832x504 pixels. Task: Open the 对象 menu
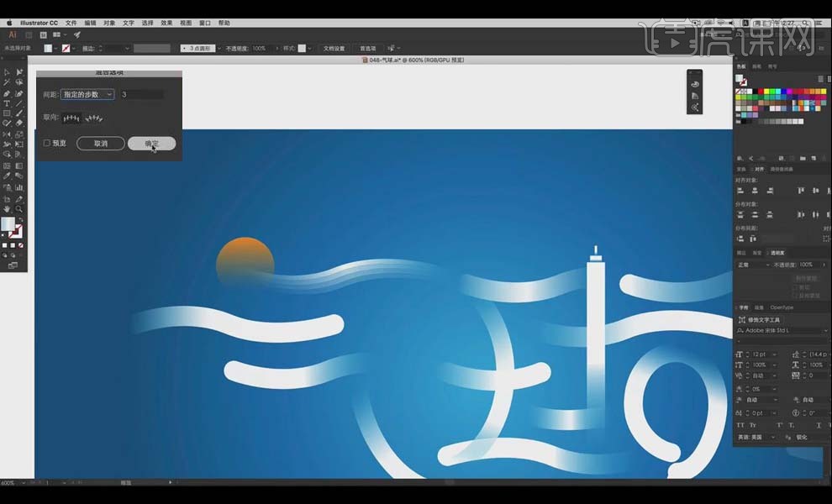(x=109, y=23)
